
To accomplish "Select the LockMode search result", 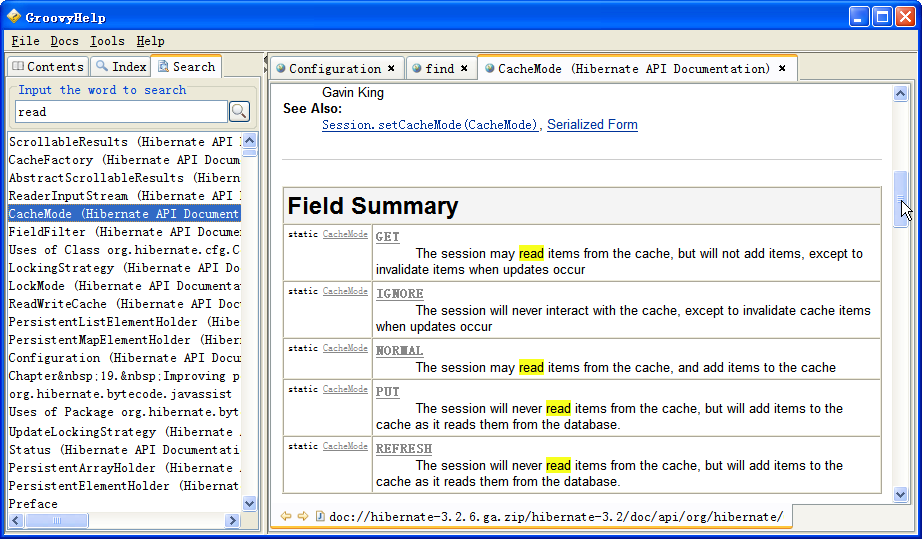I will [x=124, y=286].
